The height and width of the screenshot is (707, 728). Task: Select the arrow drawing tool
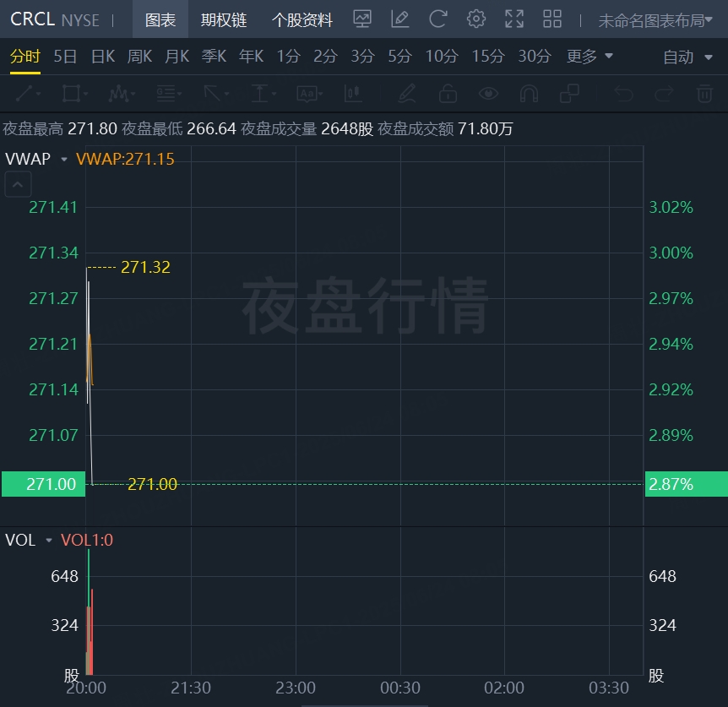pyautogui.click(x=216, y=94)
